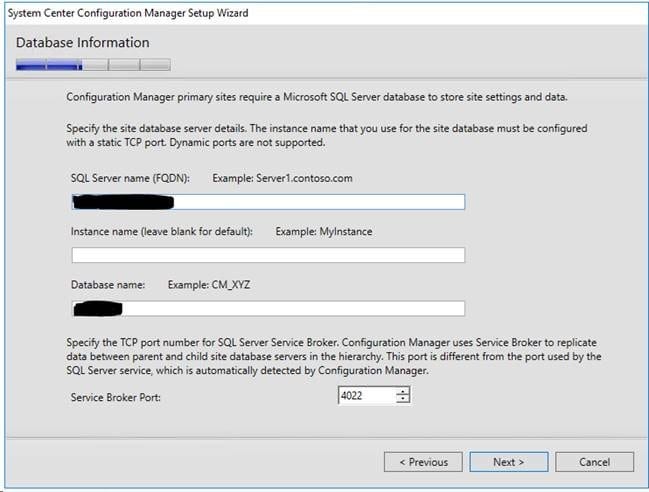
Task: Click 'Instance name (leave blank for default):' label
Action: point(161,231)
